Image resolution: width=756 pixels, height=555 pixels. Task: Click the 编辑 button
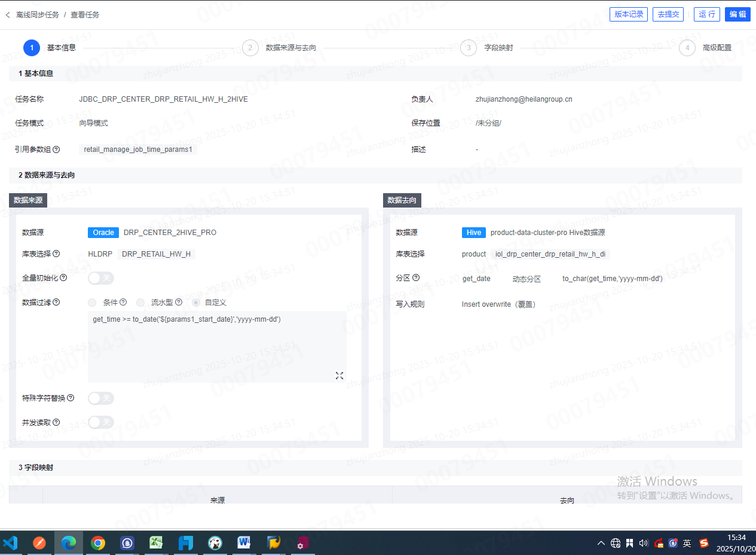point(737,14)
